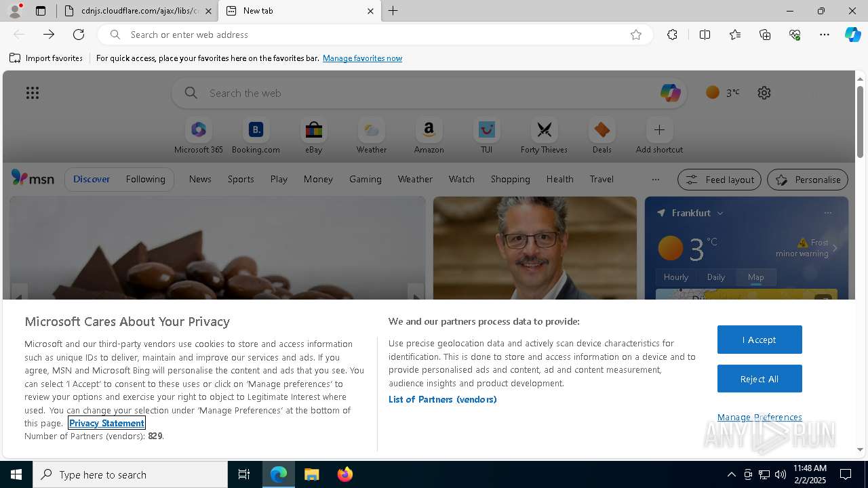Viewport: 868px width, 488px height.
Task: Open Weather shortcut tile
Action: click(372, 136)
